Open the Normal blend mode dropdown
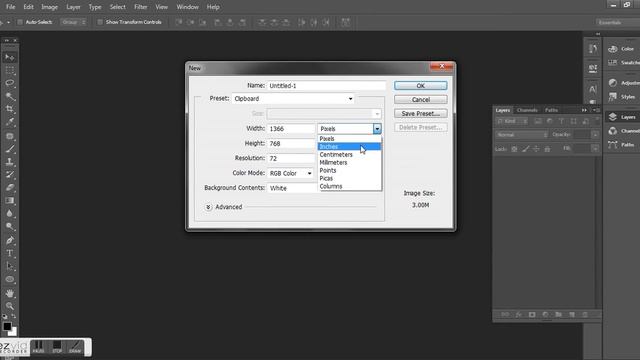 (x=522, y=135)
